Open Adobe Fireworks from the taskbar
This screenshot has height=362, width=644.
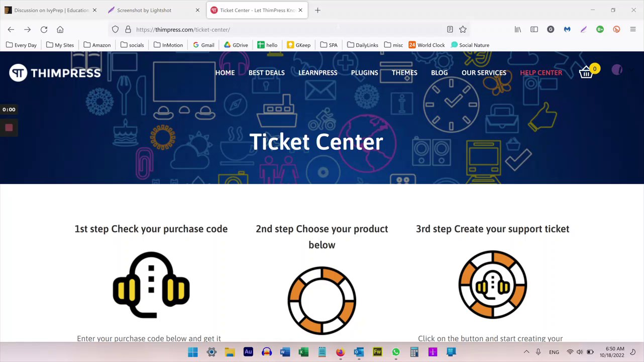click(377, 352)
